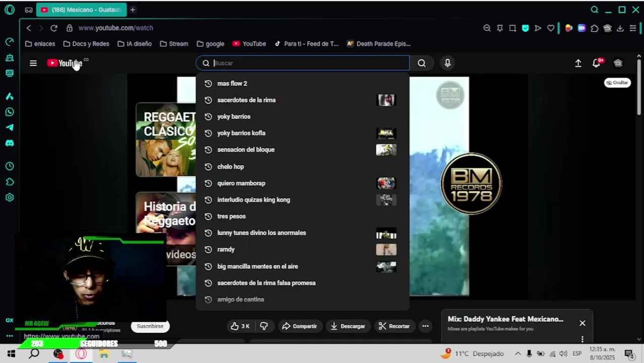
Task: Like the video with 3 K button
Action: [x=240, y=326]
